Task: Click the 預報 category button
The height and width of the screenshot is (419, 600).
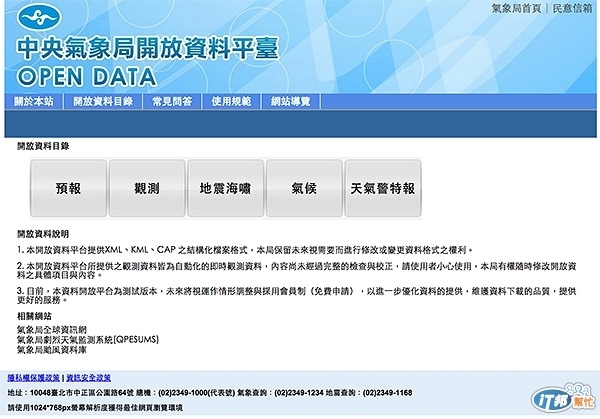Action: coord(68,188)
